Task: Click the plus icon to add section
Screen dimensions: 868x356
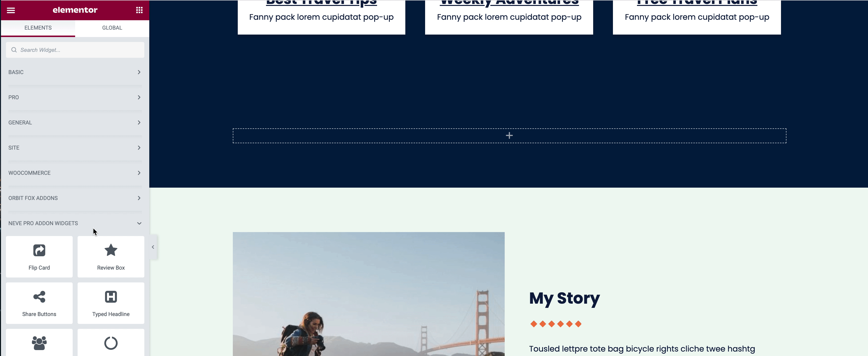Action: 509,136
